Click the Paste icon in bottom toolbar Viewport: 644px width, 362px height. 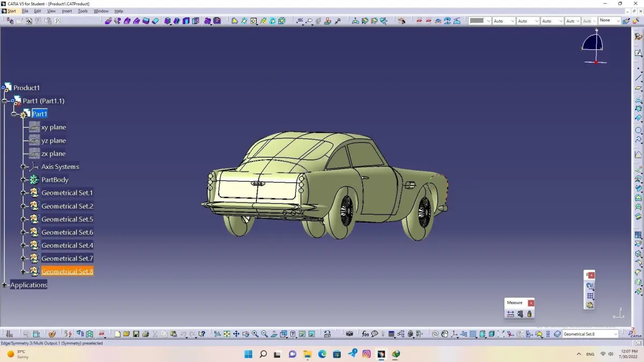173,334
